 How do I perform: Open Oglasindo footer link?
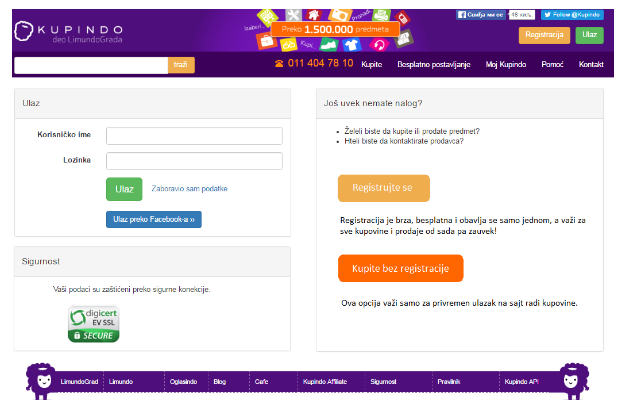point(183,381)
